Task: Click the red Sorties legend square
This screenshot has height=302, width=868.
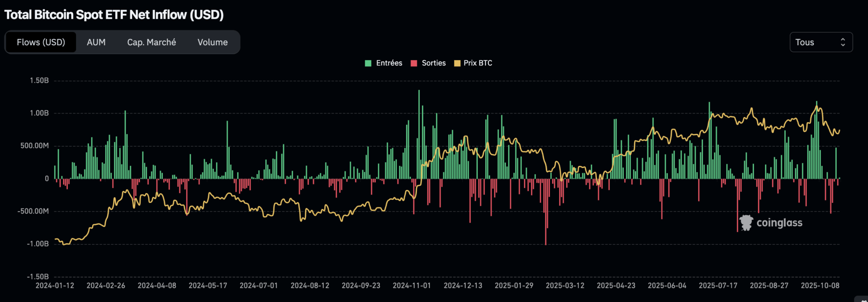Action: tap(414, 63)
